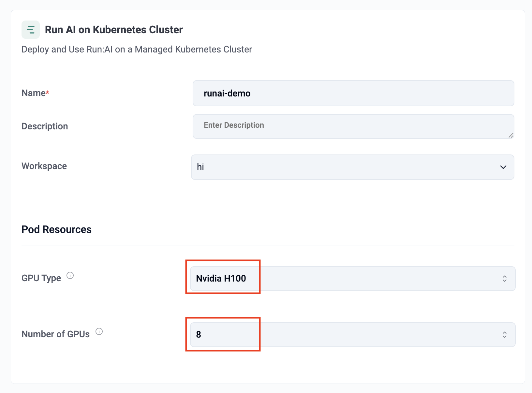Expand the GPU Type dropdown showing Nvidia H100
This screenshot has height=393, width=532.
352,279
